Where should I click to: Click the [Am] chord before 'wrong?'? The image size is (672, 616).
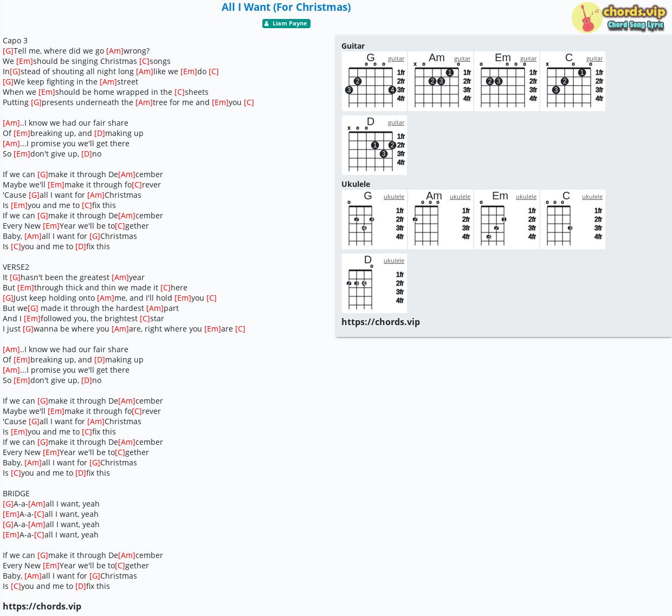click(x=114, y=51)
